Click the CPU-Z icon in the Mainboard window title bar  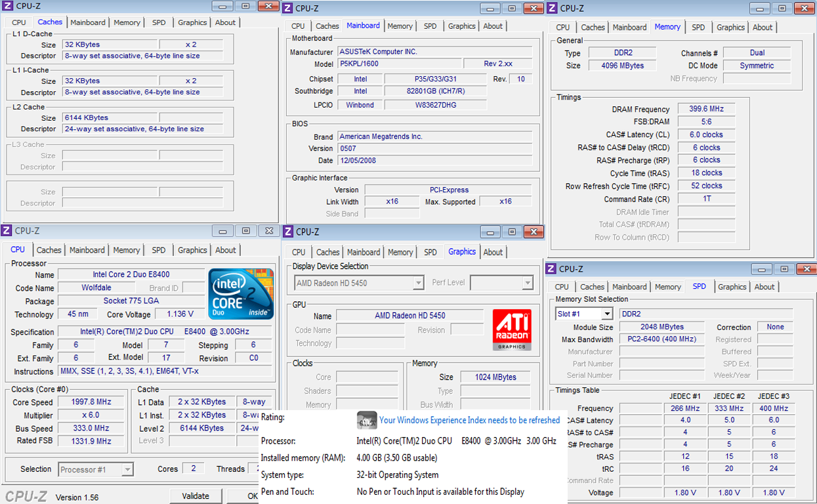point(288,9)
